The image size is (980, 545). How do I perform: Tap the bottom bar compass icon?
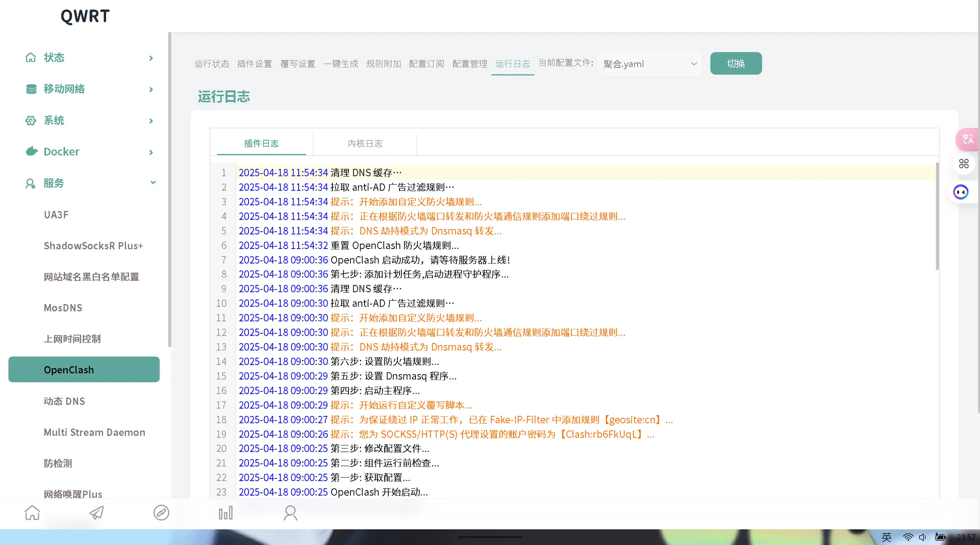coord(161,513)
